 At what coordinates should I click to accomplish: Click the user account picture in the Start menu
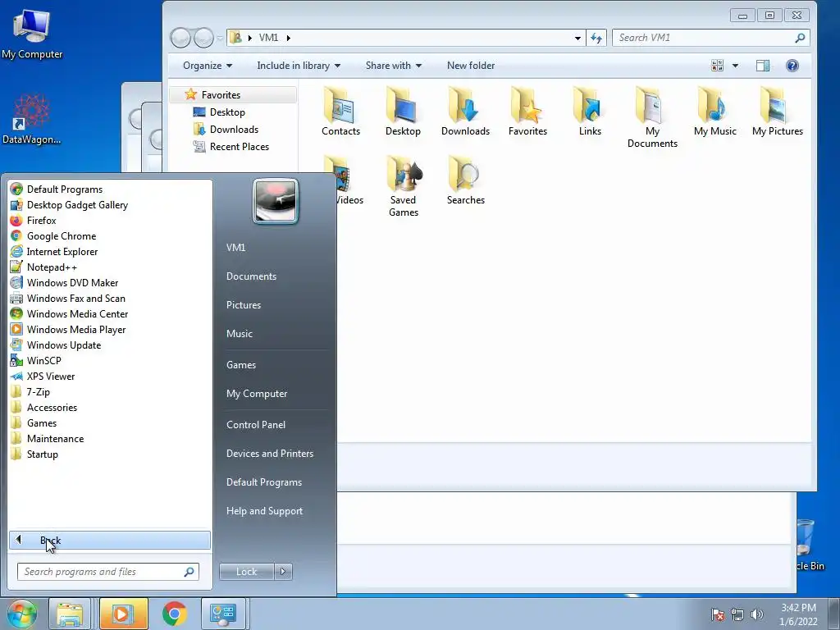tap(276, 201)
